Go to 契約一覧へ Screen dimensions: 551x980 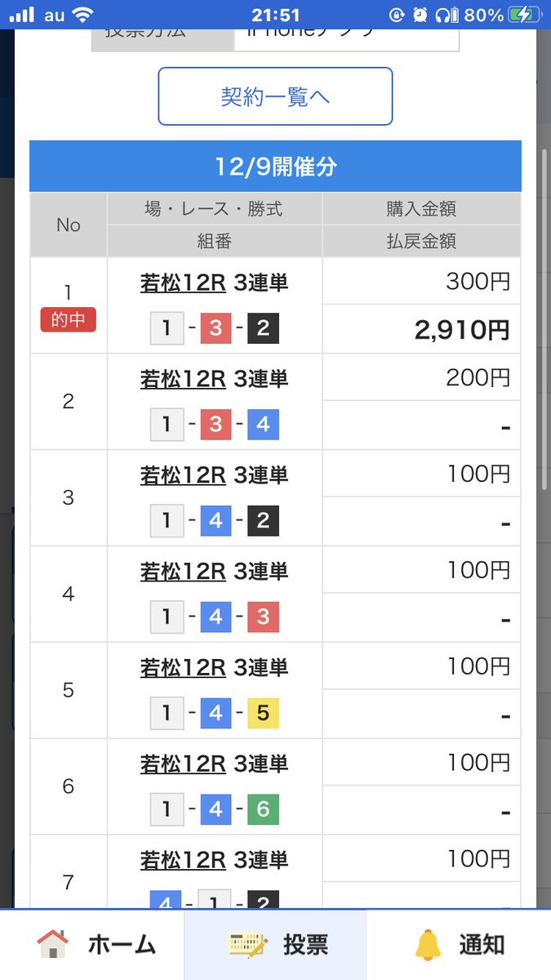pyautogui.click(x=275, y=96)
